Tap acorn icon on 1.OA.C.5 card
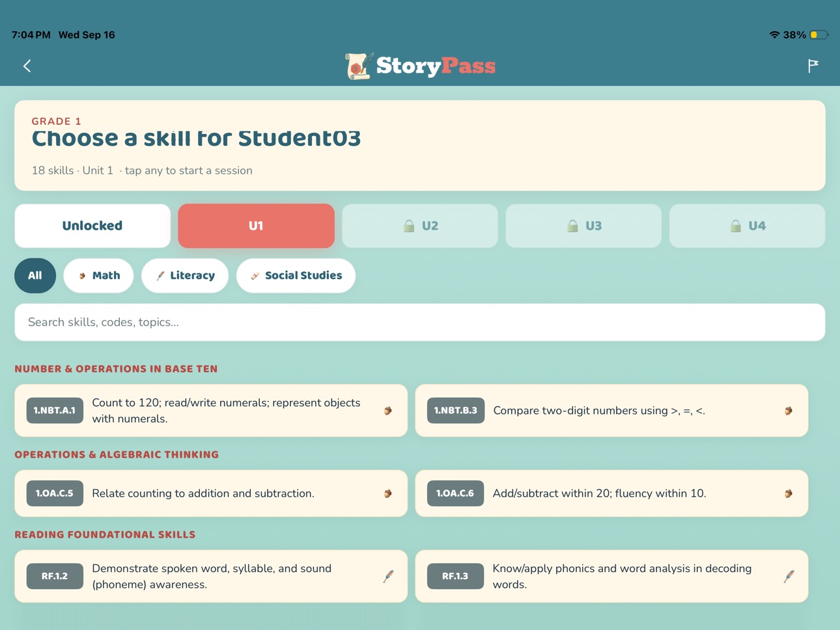Image resolution: width=840 pixels, height=630 pixels. pyautogui.click(x=388, y=493)
